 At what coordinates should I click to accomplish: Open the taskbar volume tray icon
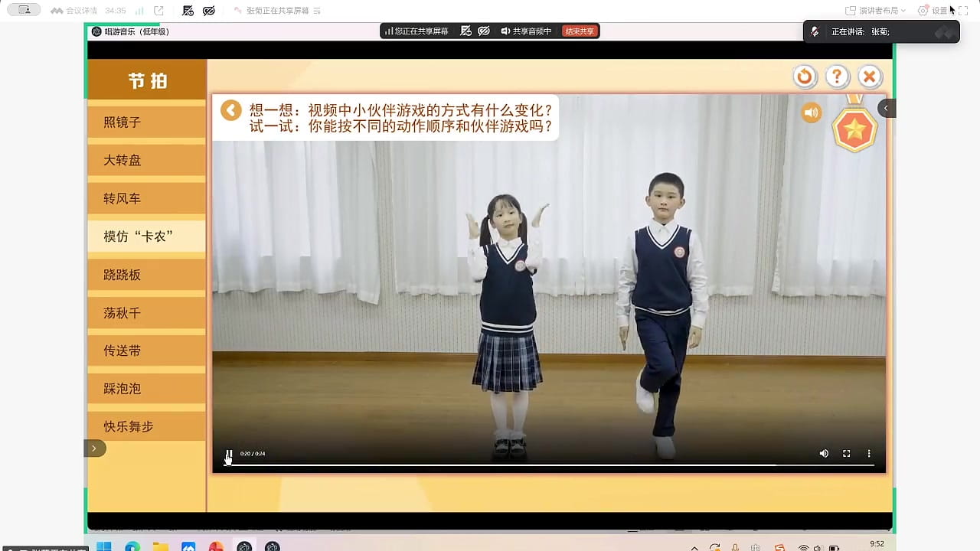(818, 548)
